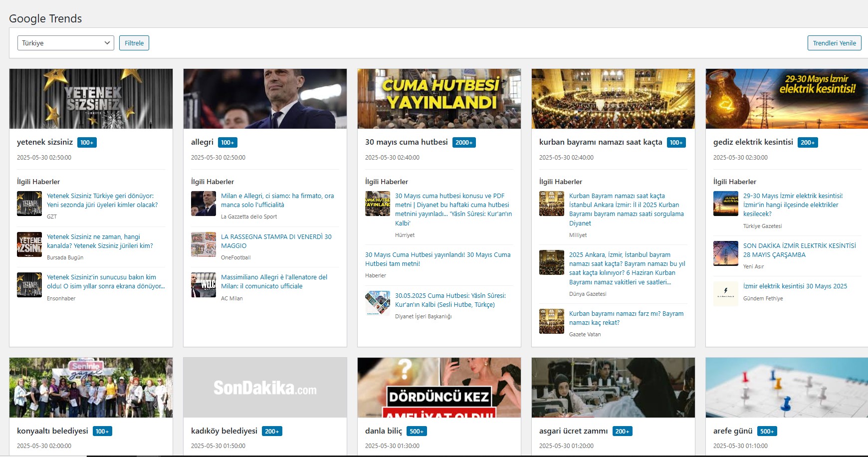Open '30 Mayıs cuma hutbesi konusu ve PDF' link

(453, 210)
